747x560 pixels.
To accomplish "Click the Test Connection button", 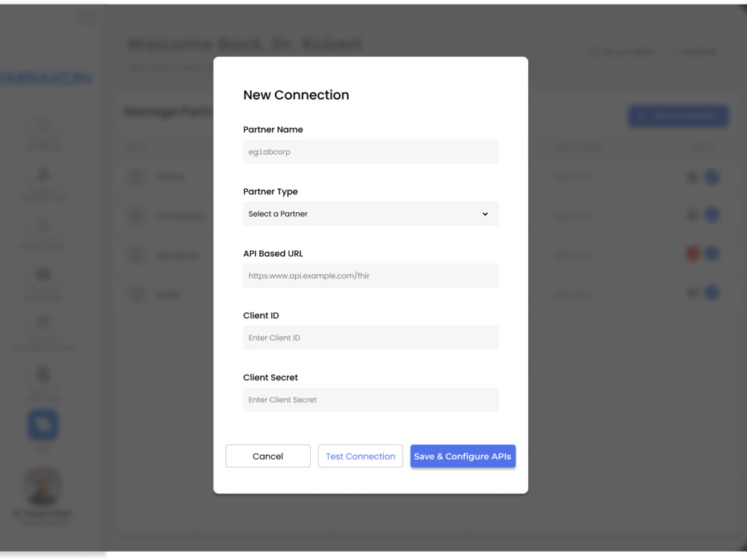I will (x=360, y=456).
